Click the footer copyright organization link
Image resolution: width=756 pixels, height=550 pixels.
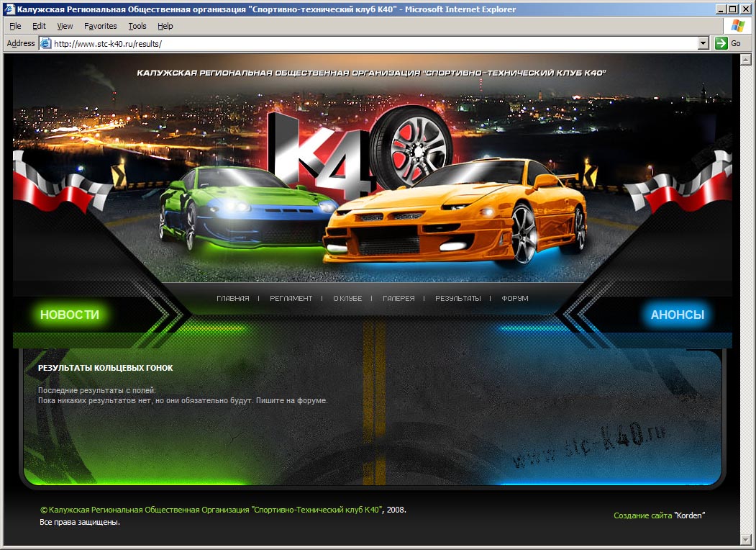(211, 510)
